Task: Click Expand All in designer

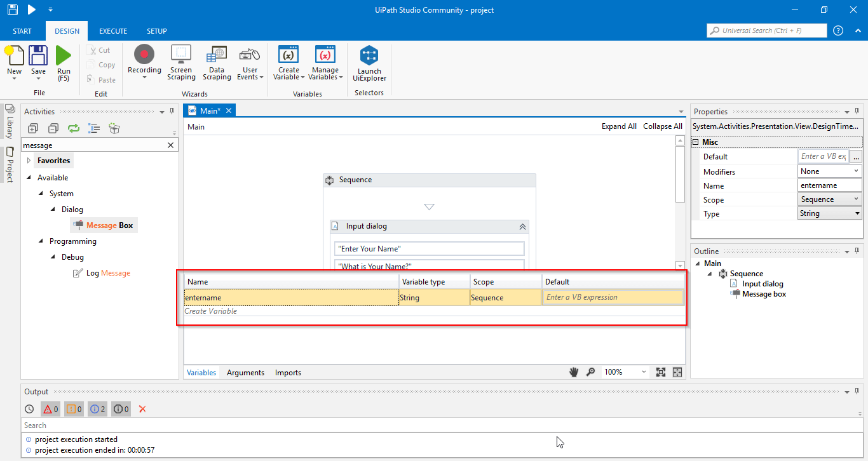Action: pyautogui.click(x=619, y=126)
